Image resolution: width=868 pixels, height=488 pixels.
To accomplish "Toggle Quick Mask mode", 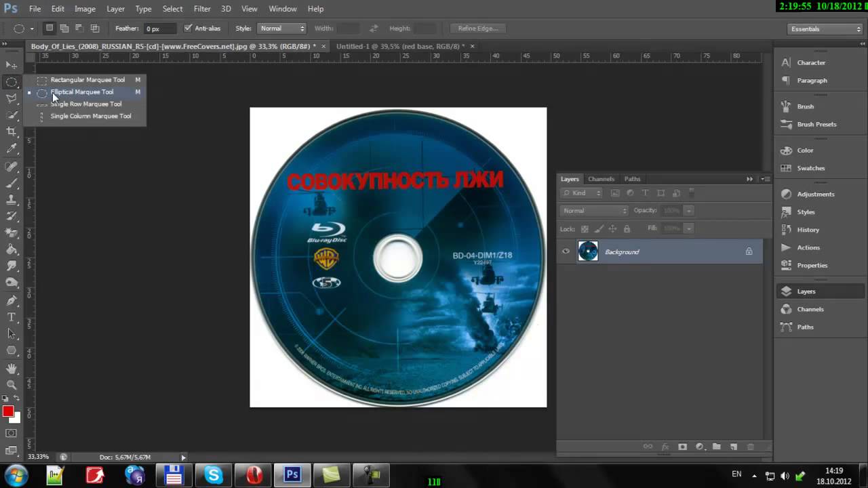I will 12,433.
